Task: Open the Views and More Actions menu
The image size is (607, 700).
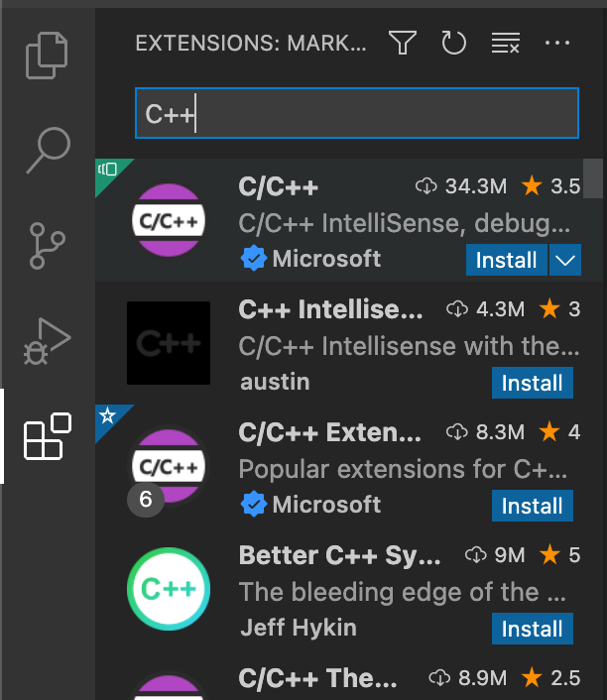Action: click(x=558, y=43)
